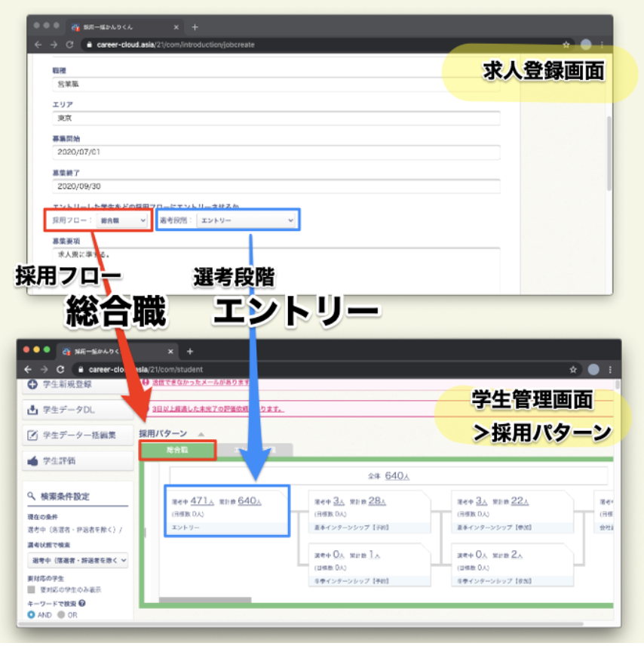Click the 学生新規登録 plus icon
644x646 pixels.
(x=32, y=385)
